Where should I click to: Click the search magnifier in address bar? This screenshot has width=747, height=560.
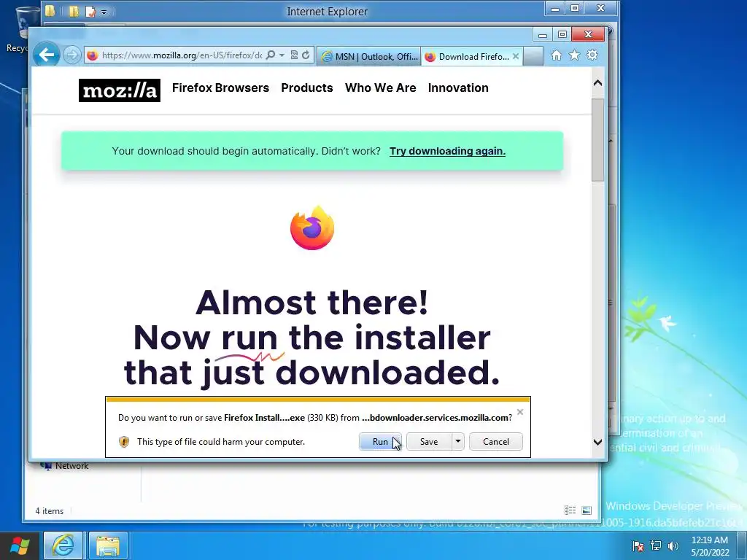click(270, 55)
